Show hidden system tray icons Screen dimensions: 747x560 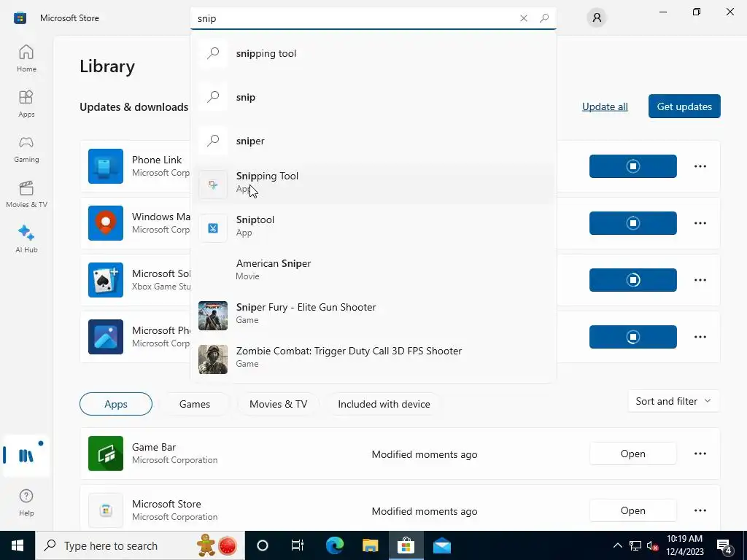tap(617, 545)
